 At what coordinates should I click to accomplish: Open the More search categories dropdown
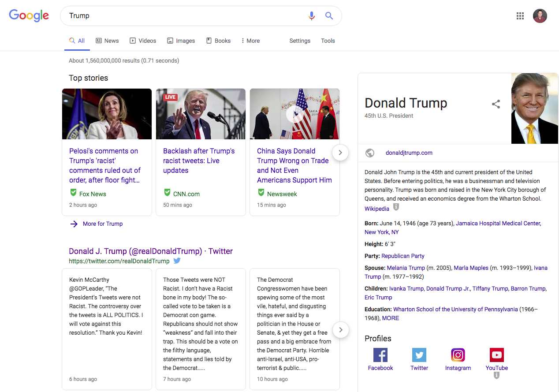point(250,41)
